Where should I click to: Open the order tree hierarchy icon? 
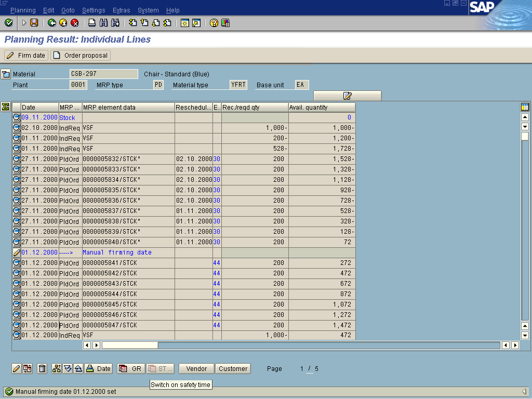click(x=56, y=368)
